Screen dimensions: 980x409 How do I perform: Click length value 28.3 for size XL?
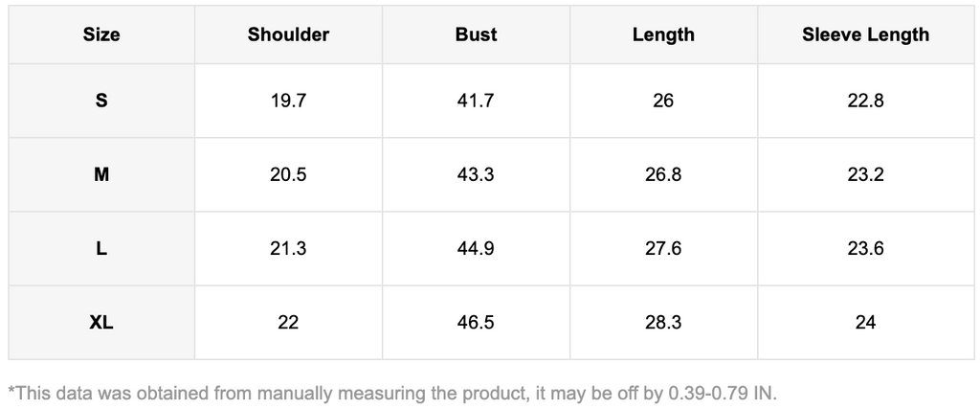[x=663, y=323]
